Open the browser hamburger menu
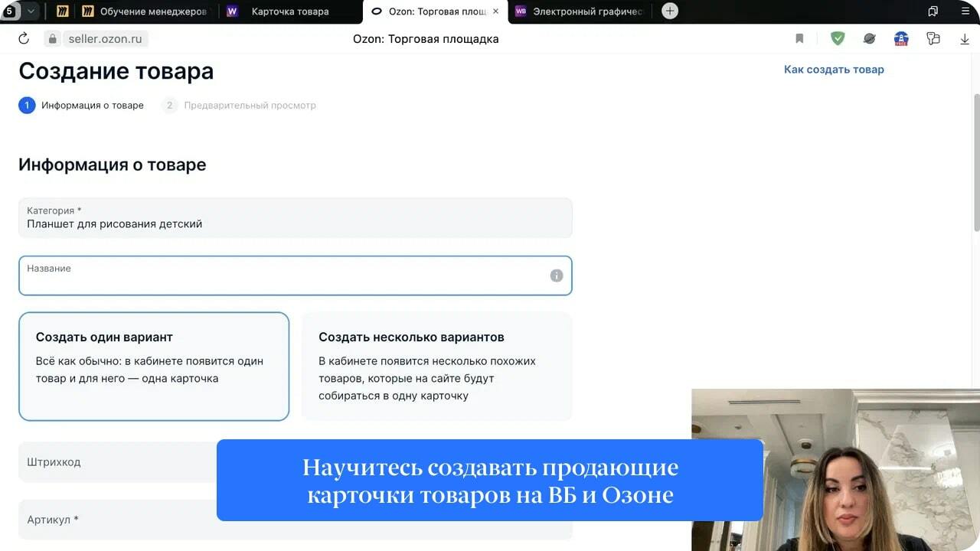980x551 pixels. click(965, 11)
